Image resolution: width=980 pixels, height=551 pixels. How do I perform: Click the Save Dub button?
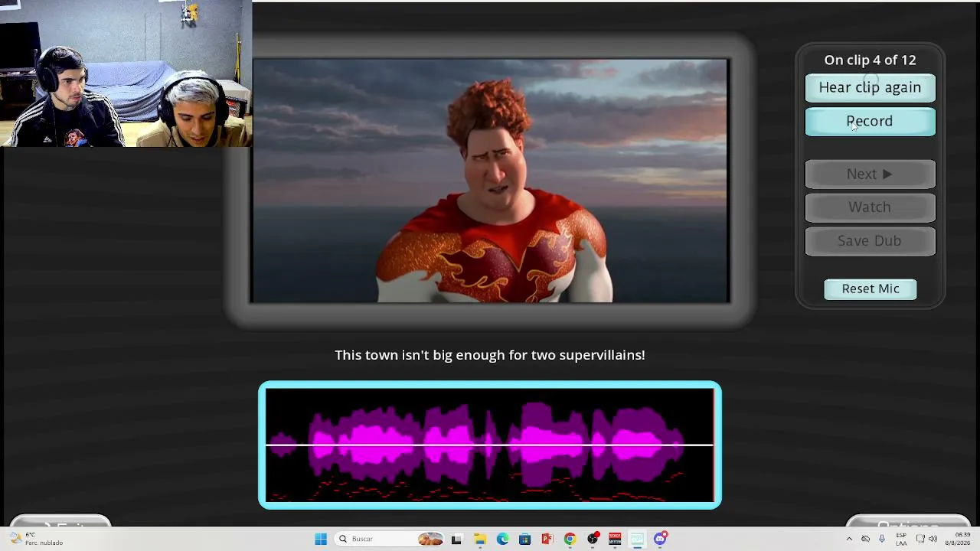click(x=870, y=240)
